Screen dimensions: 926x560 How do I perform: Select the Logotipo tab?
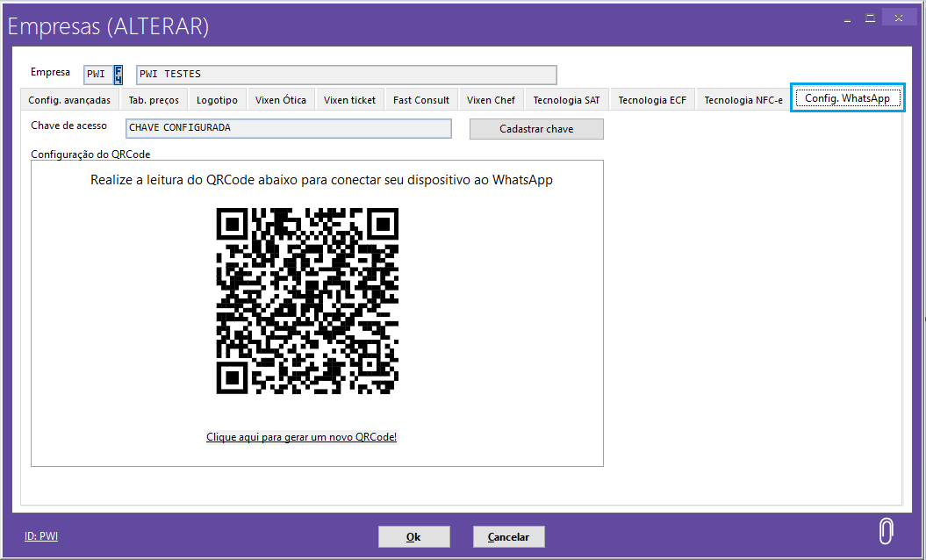217,100
